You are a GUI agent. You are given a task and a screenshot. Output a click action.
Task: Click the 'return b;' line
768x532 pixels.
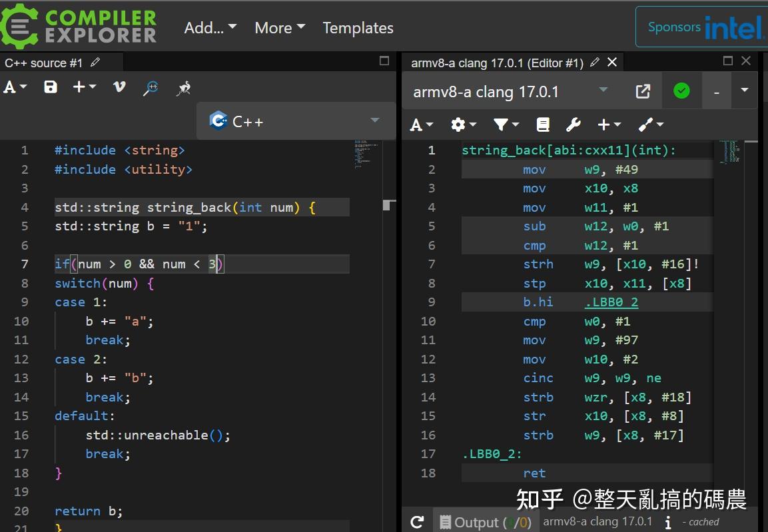[x=88, y=511]
